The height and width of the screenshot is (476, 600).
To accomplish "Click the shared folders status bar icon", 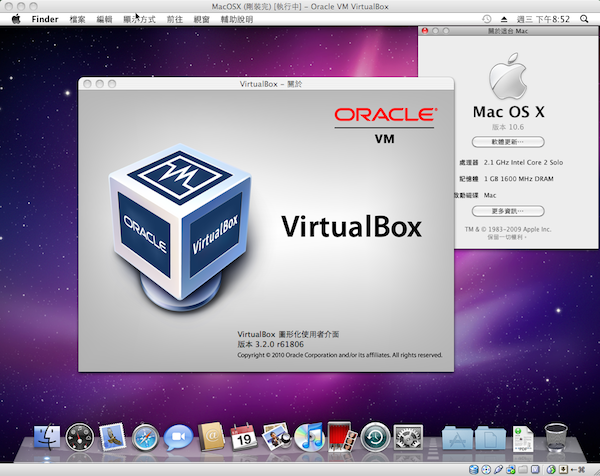I will 523,469.
